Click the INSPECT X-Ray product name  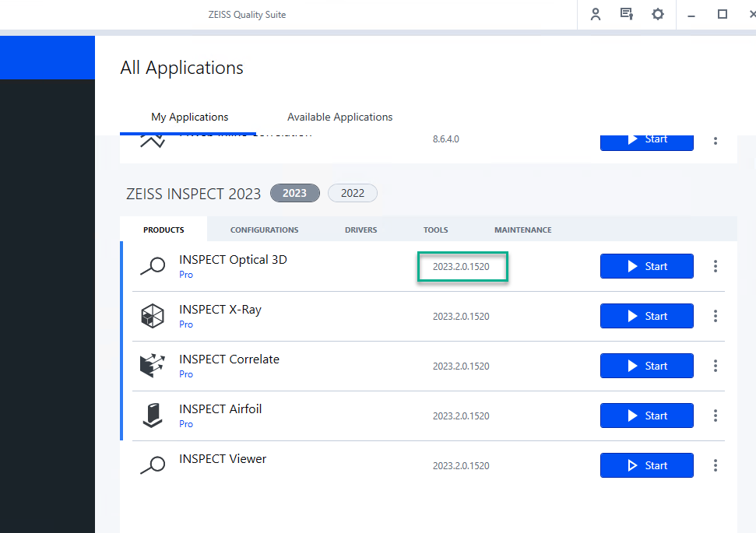[x=220, y=310]
